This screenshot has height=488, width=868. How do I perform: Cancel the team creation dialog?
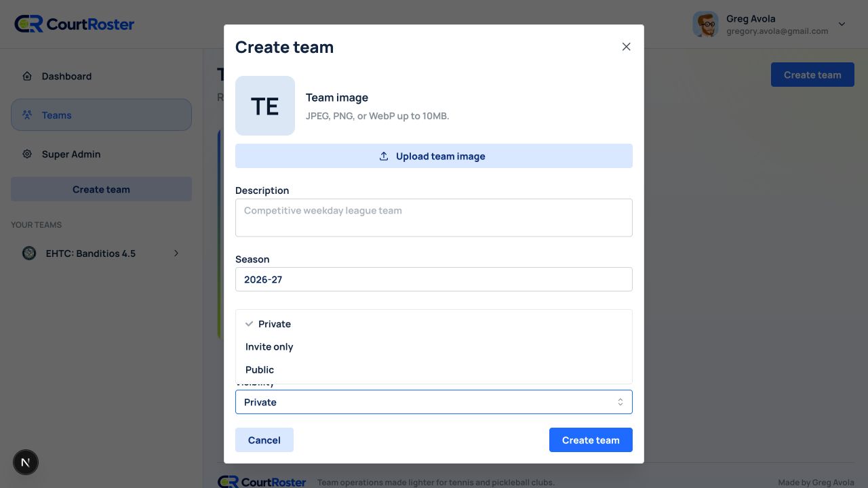pyautogui.click(x=264, y=440)
